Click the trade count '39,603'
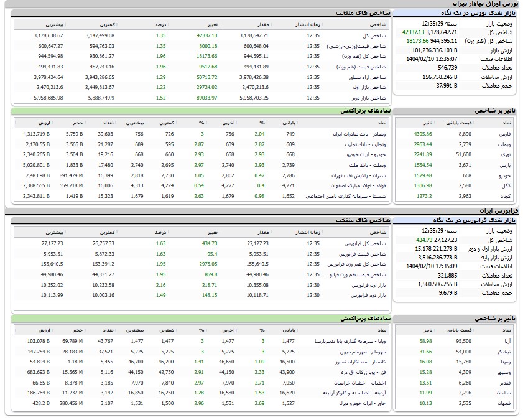 [105, 134]
